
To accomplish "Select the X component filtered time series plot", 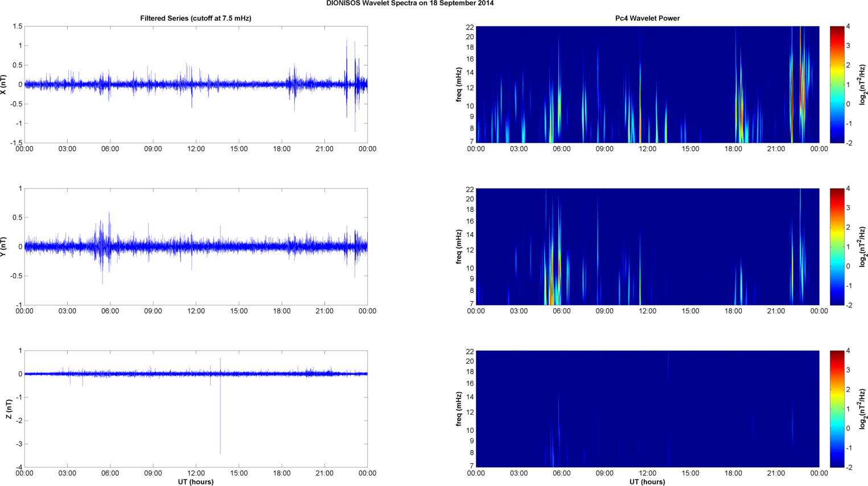I will 196,84.
